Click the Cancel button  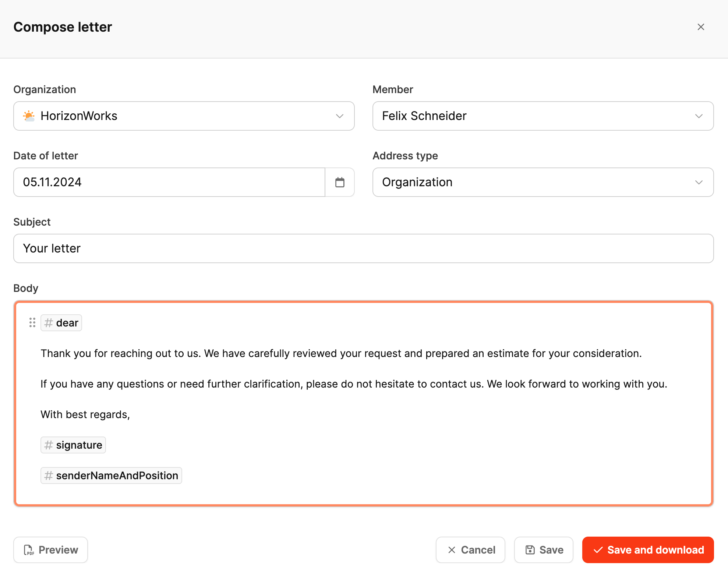[470, 550]
